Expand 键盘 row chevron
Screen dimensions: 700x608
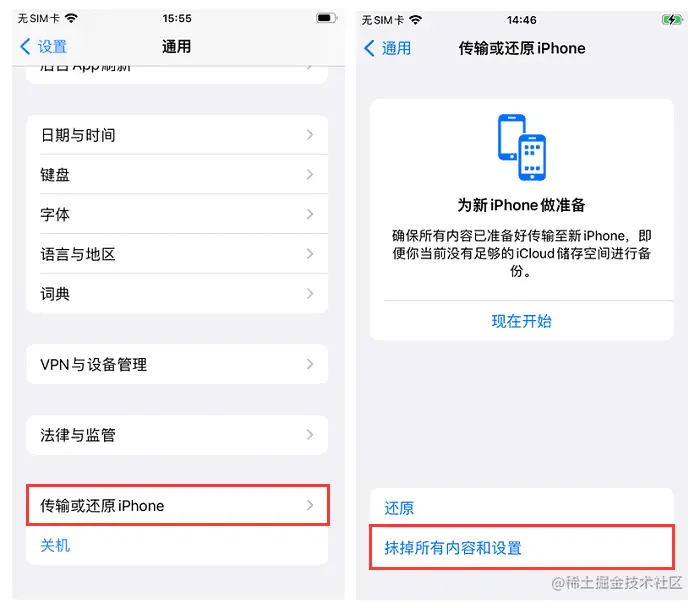310,175
